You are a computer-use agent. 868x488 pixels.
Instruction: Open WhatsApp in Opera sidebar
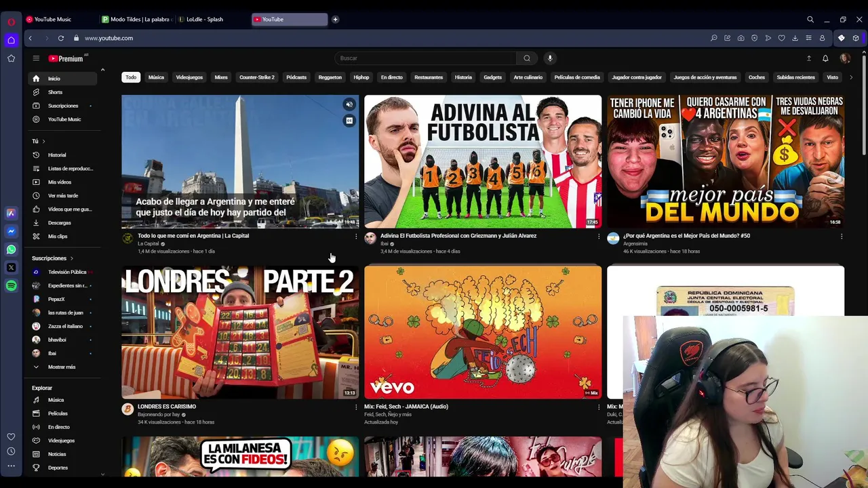(x=11, y=249)
